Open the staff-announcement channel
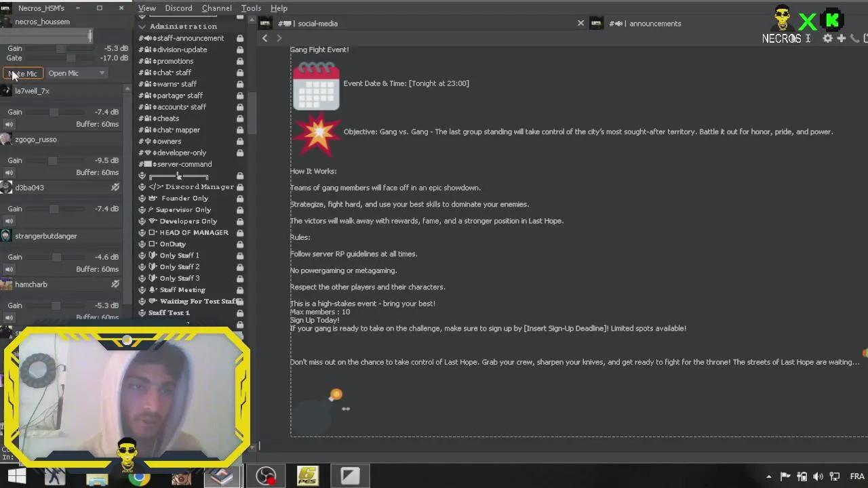The height and width of the screenshot is (488, 868). coord(190,38)
